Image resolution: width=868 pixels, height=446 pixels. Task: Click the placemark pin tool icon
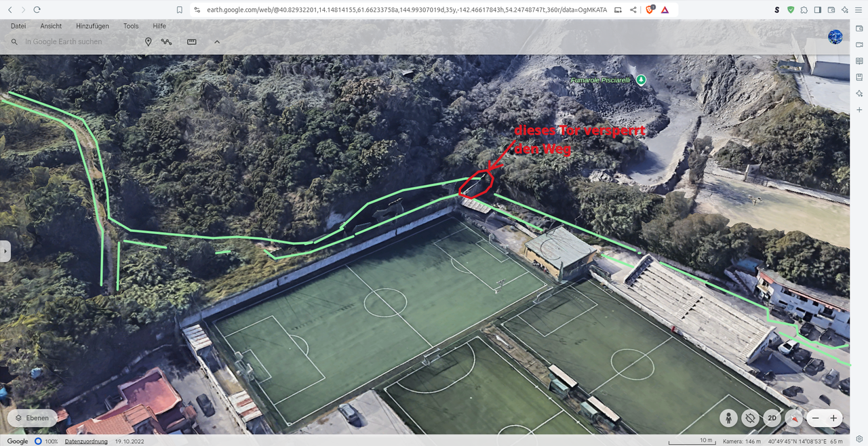pyautogui.click(x=149, y=42)
